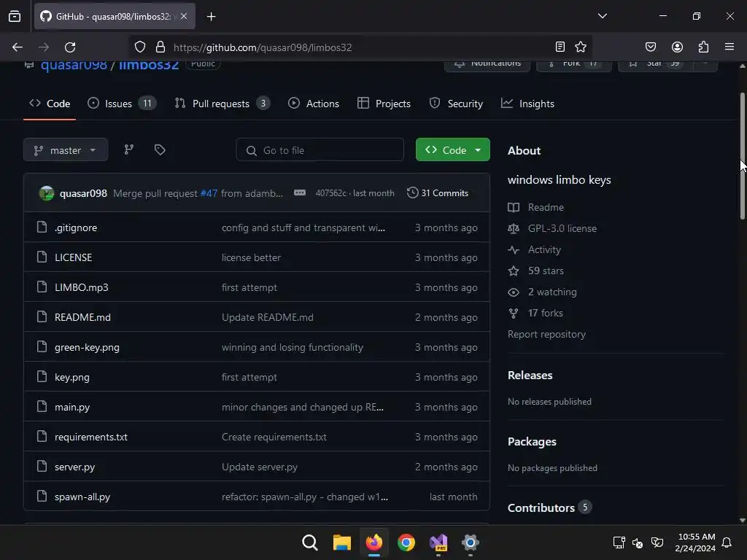View the 2 watching link
The width and height of the screenshot is (747, 560).
[552, 292]
